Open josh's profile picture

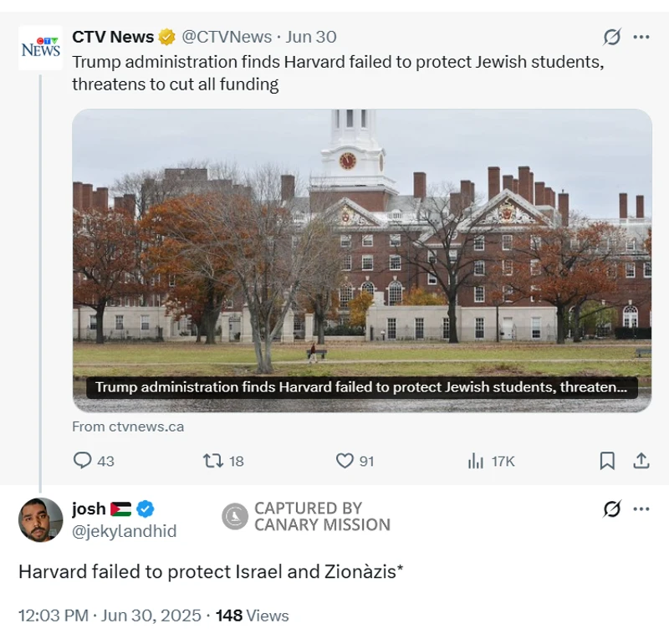pos(40,519)
